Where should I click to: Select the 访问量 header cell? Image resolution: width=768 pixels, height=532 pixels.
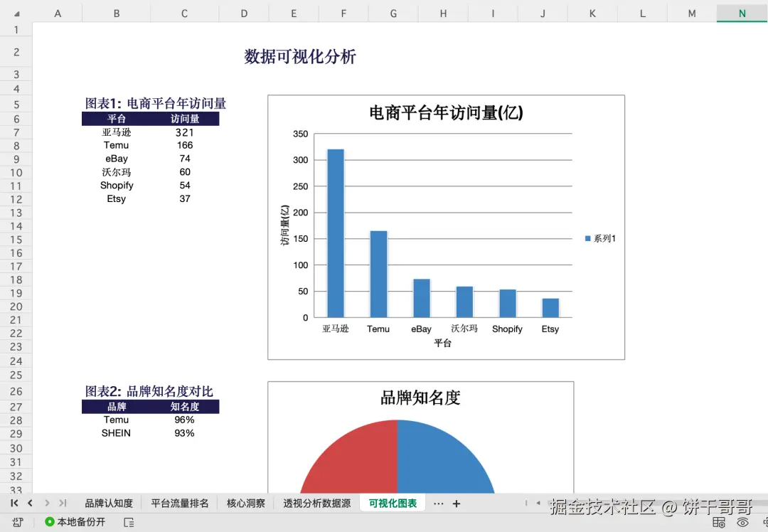(185, 119)
